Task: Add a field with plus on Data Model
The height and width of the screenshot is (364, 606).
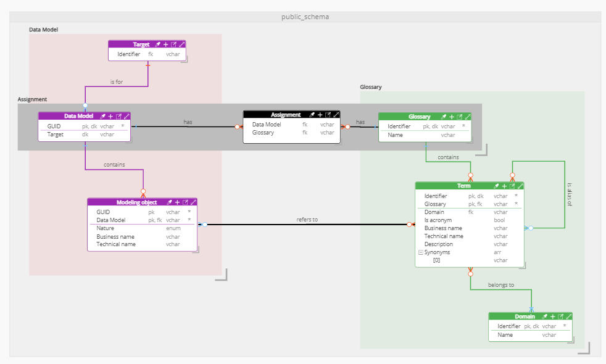Action: click(111, 116)
